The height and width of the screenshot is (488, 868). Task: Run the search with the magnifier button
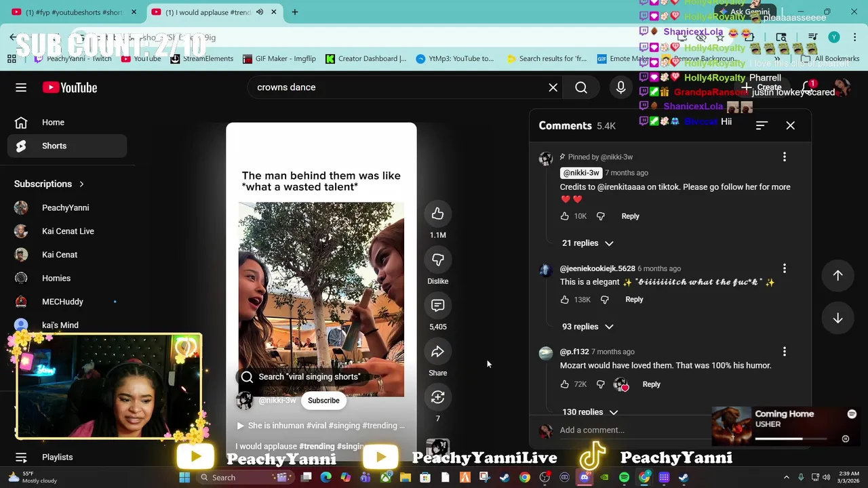[x=581, y=87]
